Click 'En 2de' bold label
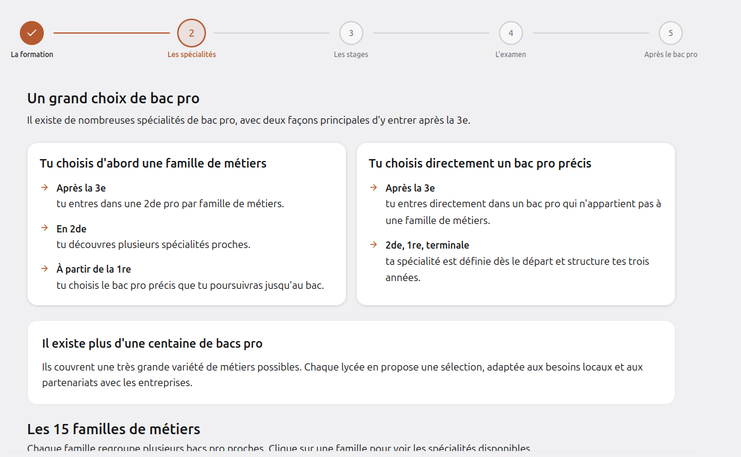 (71, 229)
